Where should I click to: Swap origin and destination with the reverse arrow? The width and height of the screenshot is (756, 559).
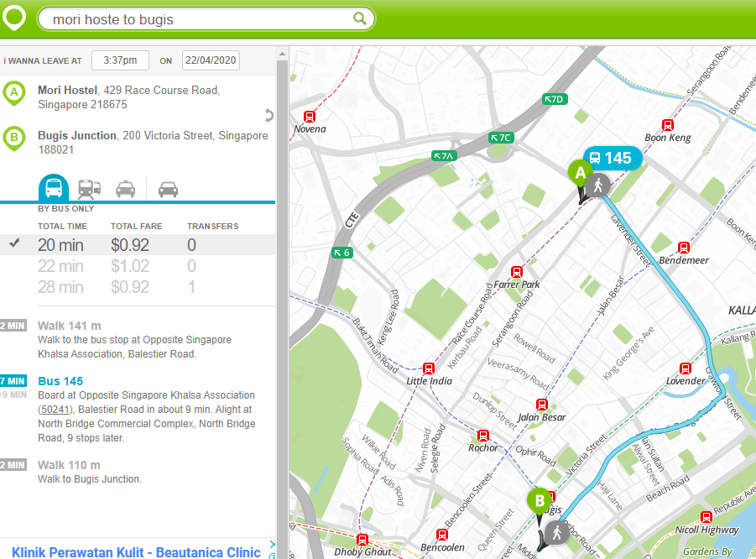click(x=269, y=115)
